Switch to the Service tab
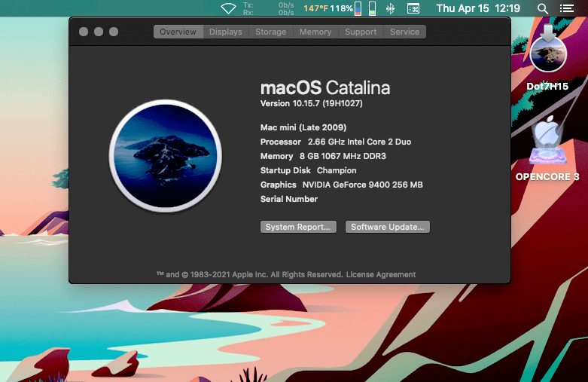Viewport: 588px width, 382px height. (404, 32)
